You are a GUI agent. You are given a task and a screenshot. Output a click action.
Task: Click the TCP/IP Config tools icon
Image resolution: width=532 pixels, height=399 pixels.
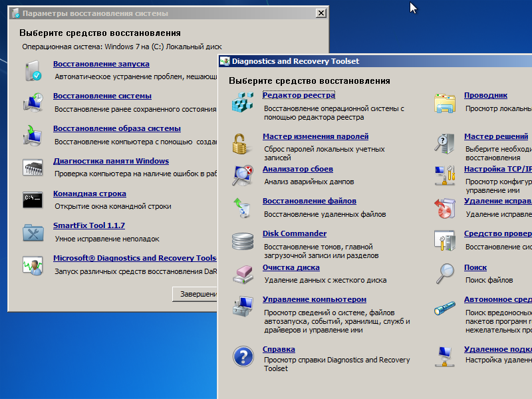444,176
